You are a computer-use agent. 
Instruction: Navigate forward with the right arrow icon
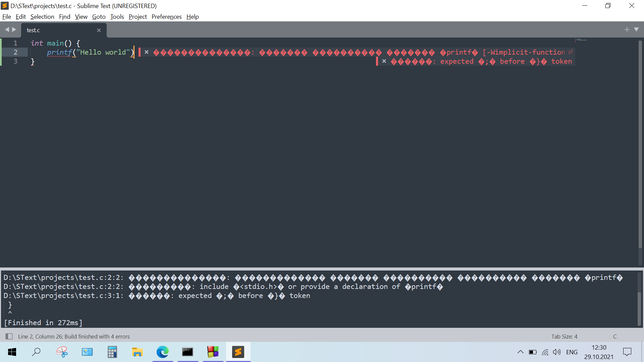point(14,29)
